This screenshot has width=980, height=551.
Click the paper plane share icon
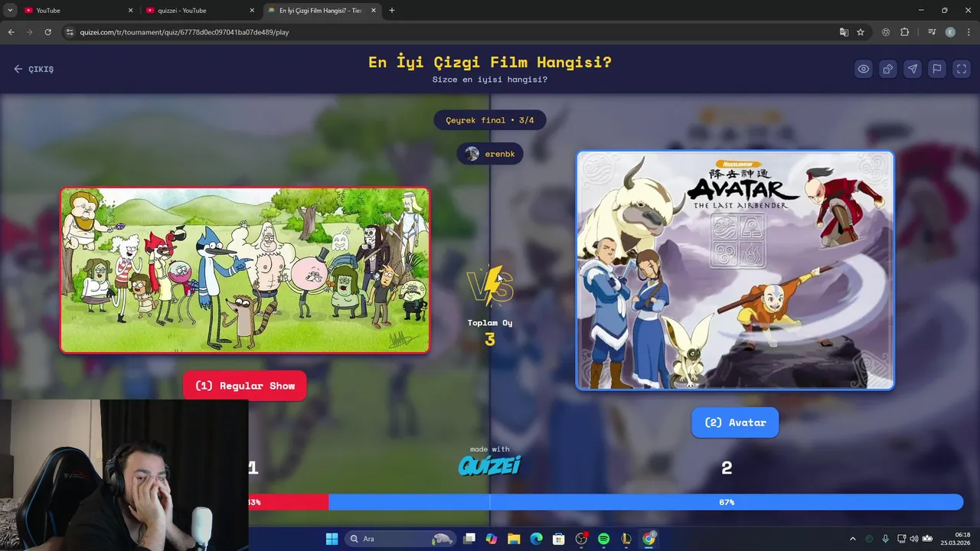point(913,69)
